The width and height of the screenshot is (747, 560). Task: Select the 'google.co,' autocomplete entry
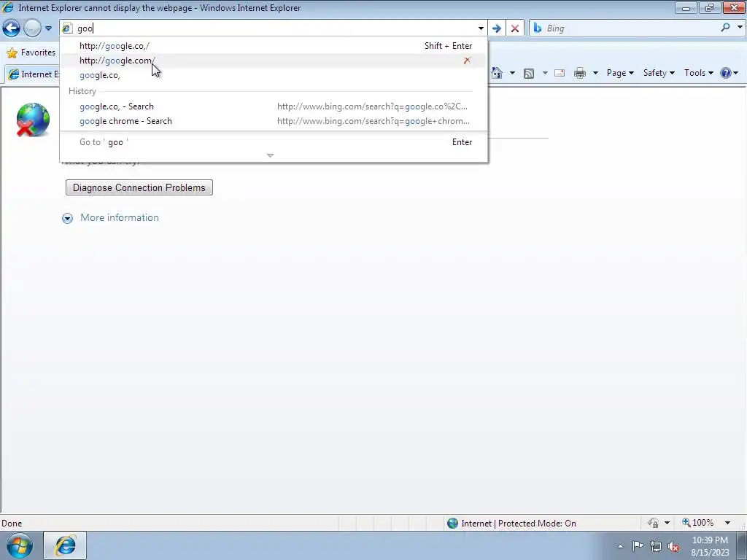(x=274, y=75)
